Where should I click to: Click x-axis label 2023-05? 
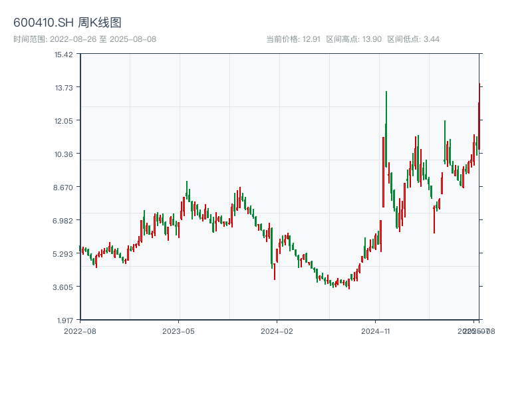coord(178,331)
